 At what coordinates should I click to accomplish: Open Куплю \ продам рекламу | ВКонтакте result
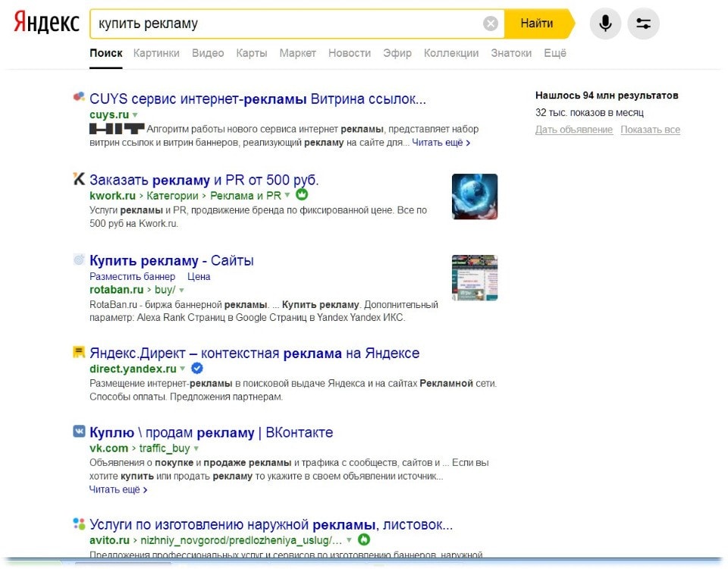(x=212, y=432)
